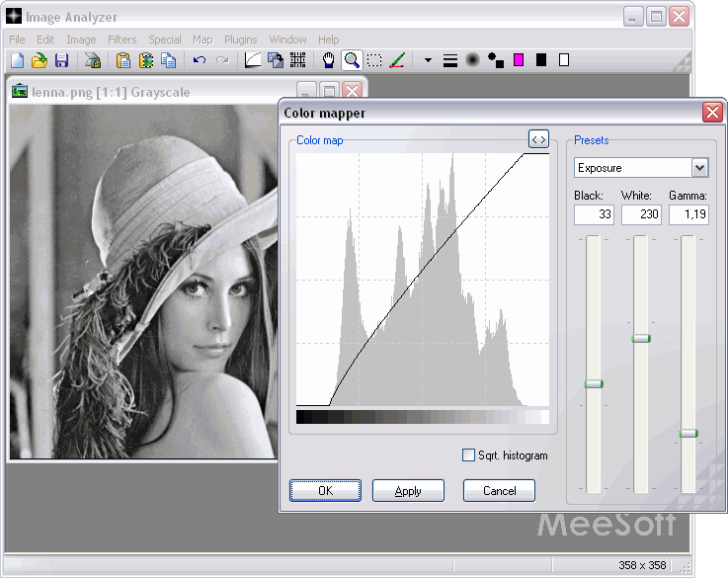Click the resize image toolbar icon
This screenshot has width=728, height=578.
[x=276, y=60]
